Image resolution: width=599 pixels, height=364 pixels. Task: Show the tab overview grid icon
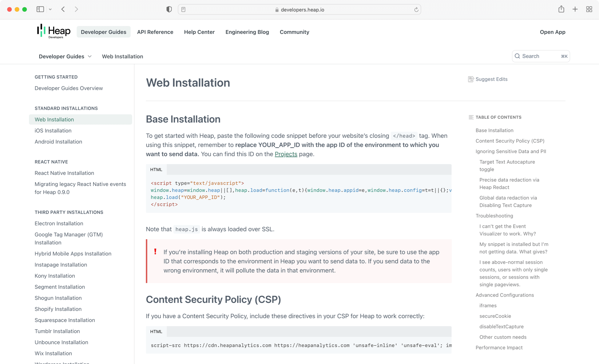[589, 9]
